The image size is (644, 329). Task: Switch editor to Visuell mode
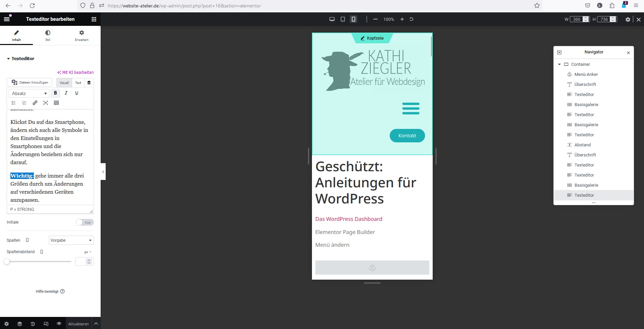point(64,83)
